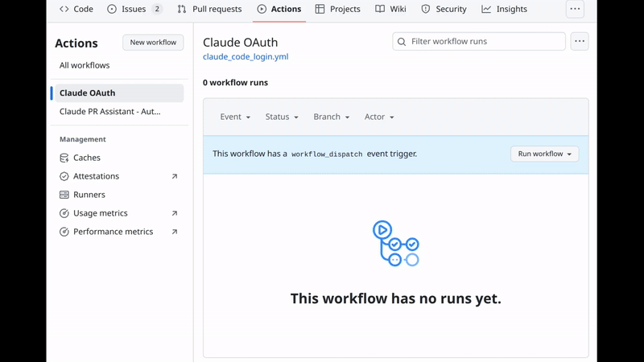Click the Runners server icon

point(64,195)
